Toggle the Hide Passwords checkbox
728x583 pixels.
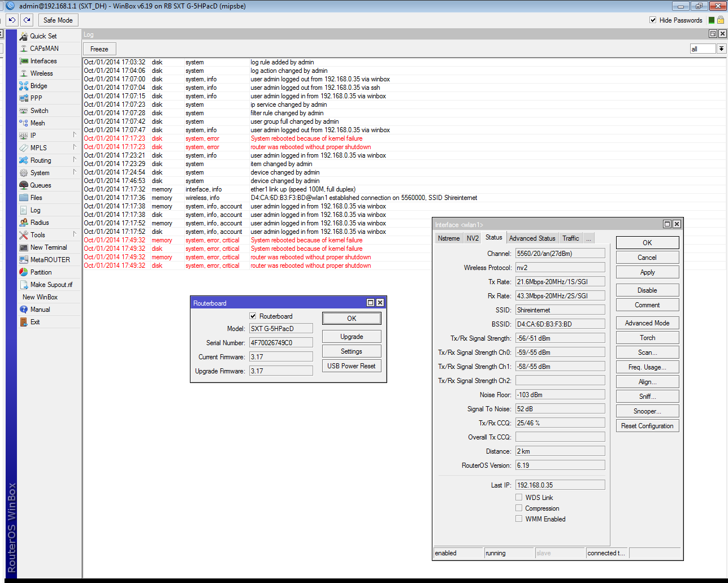653,20
